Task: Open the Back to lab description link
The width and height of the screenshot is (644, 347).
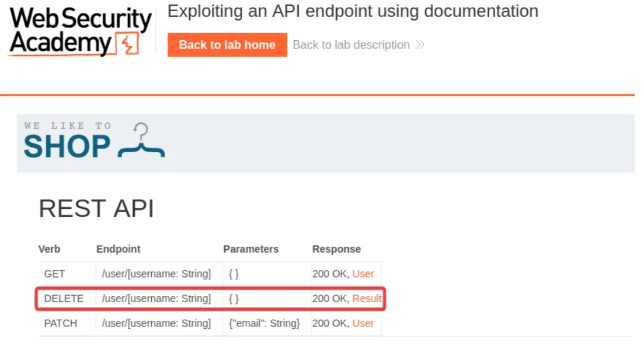Action: coord(351,45)
